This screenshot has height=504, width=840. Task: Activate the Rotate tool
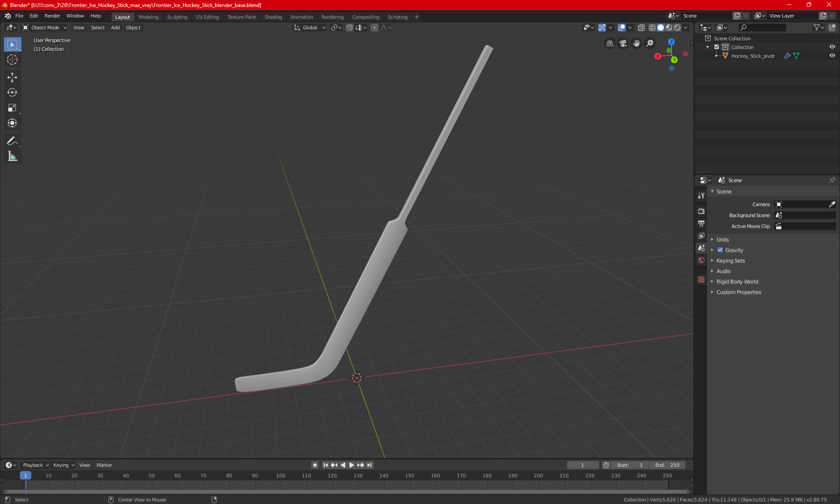[12, 92]
